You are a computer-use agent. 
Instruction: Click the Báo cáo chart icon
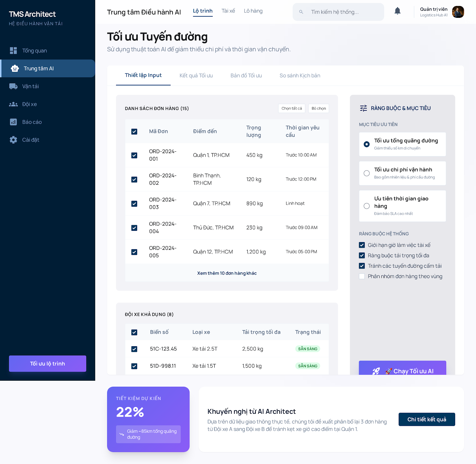[13, 122]
